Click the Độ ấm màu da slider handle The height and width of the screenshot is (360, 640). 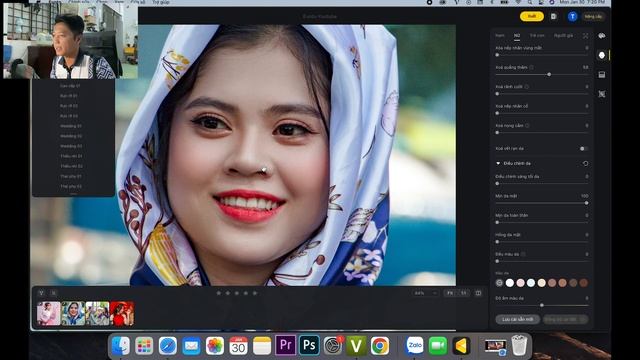click(542, 305)
